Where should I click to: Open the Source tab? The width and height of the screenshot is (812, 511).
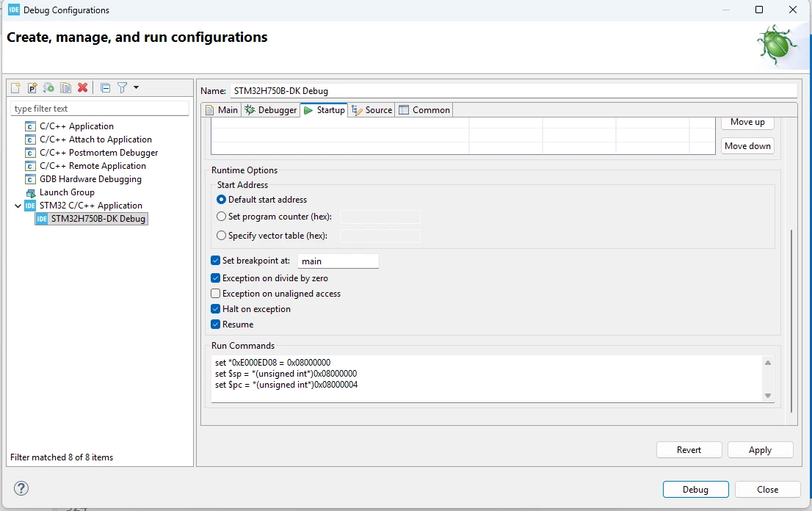pyautogui.click(x=371, y=109)
